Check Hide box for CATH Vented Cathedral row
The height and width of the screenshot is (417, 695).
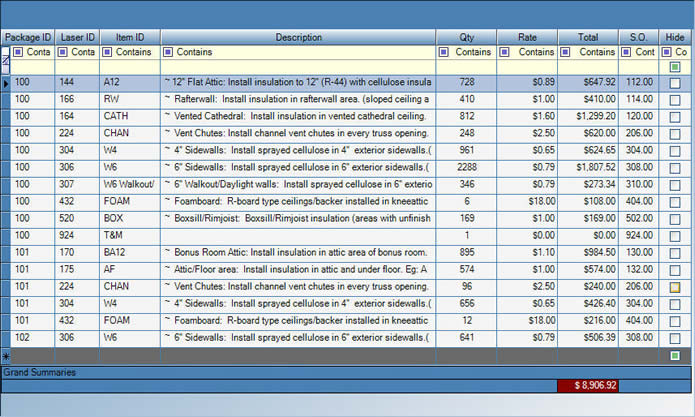pos(675,117)
